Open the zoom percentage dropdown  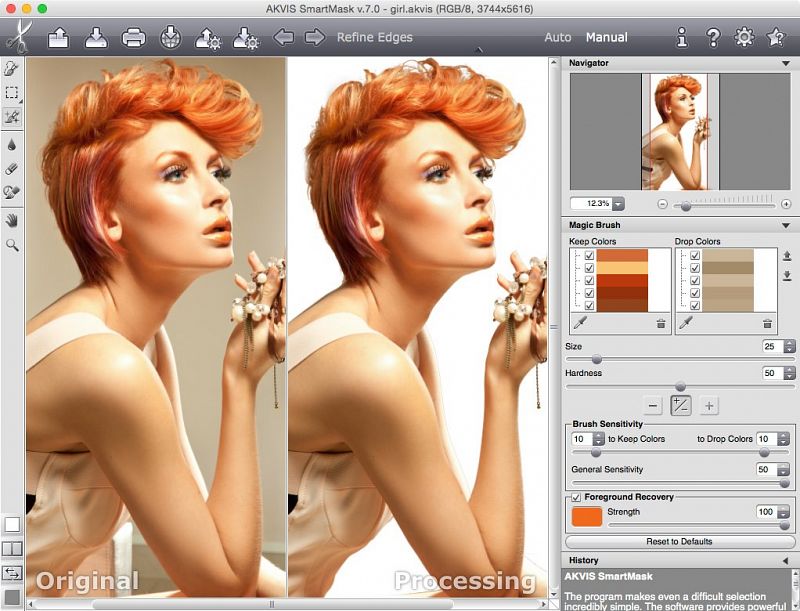pos(617,203)
